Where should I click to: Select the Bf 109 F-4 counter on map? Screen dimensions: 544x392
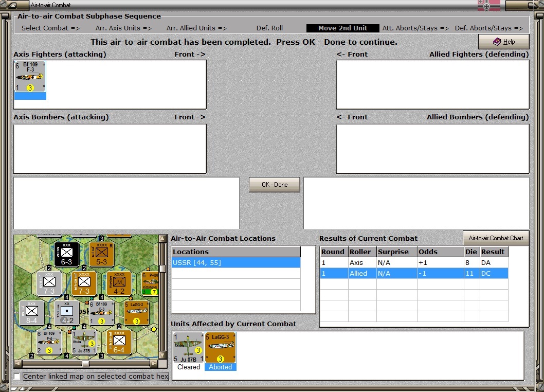tap(49, 342)
